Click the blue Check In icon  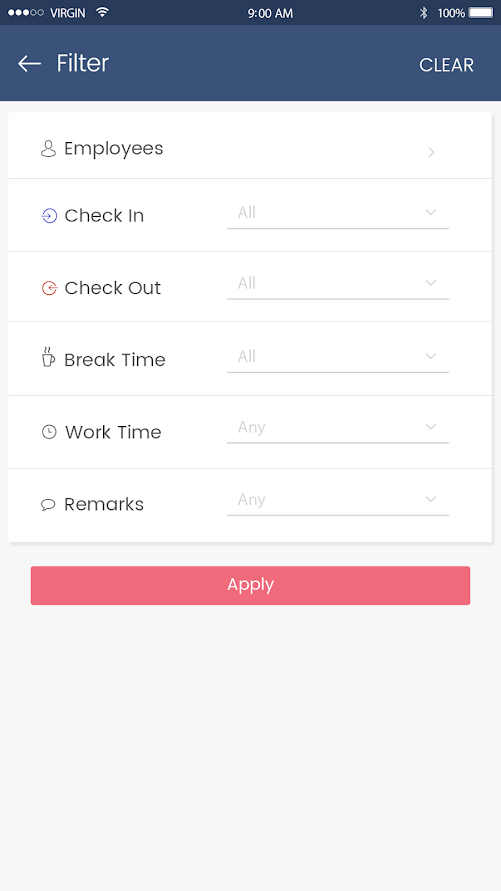49,216
